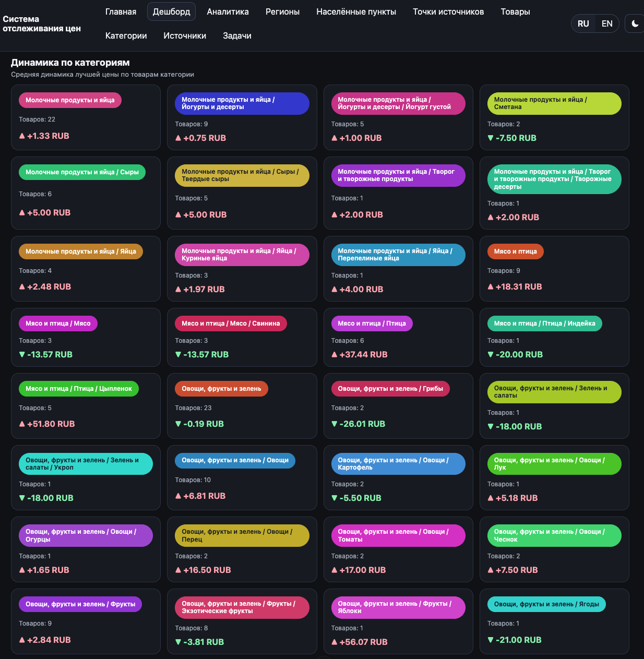The height and width of the screenshot is (659, 644).
Task: Click the rising triangle next to +56.07 RUB
Action: pyautogui.click(x=335, y=642)
